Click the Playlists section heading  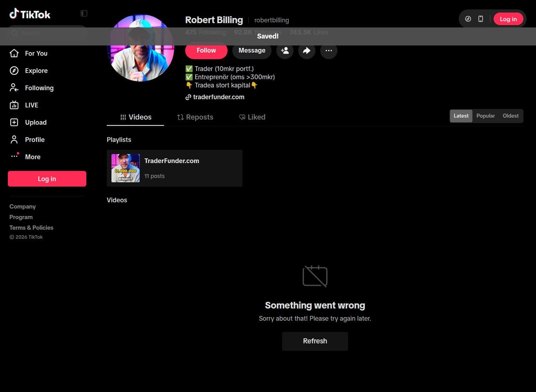(119, 140)
